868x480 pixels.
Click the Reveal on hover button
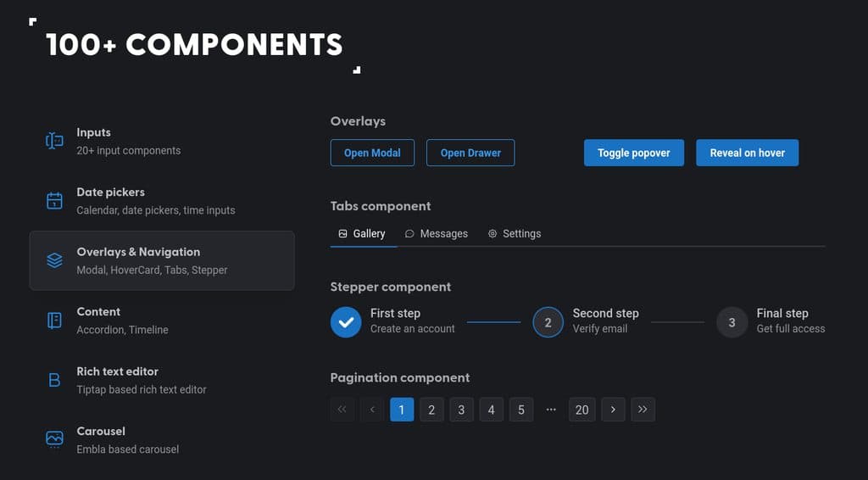tap(748, 153)
